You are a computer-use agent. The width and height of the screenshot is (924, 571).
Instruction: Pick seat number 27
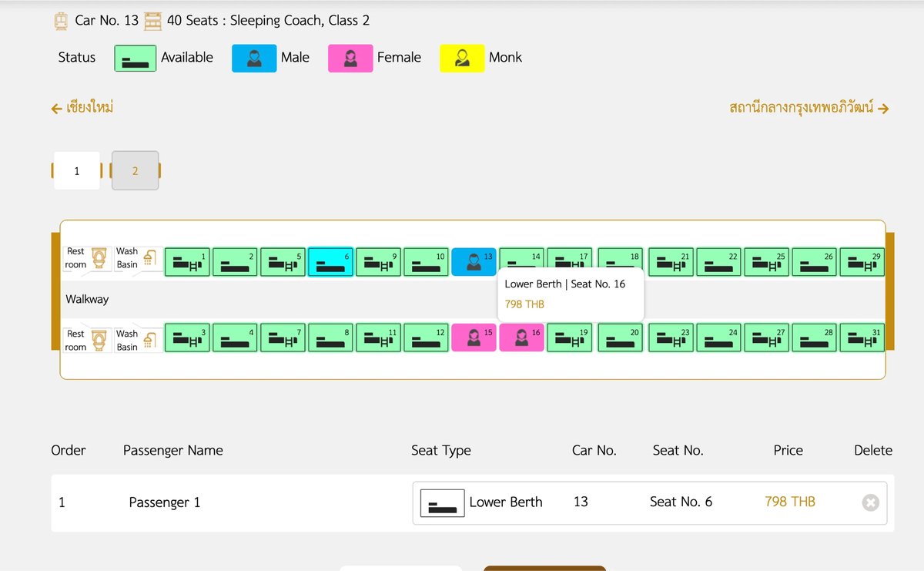point(766,338)
